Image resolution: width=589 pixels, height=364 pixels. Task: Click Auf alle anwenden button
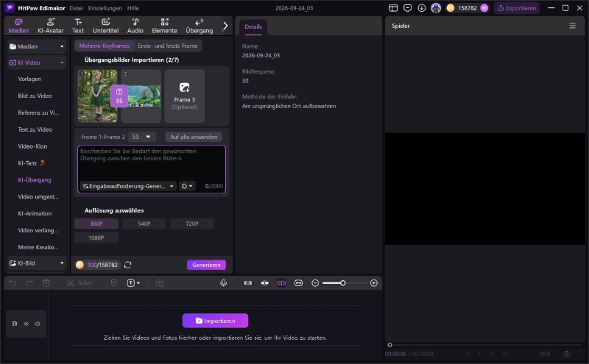(194, 137)
